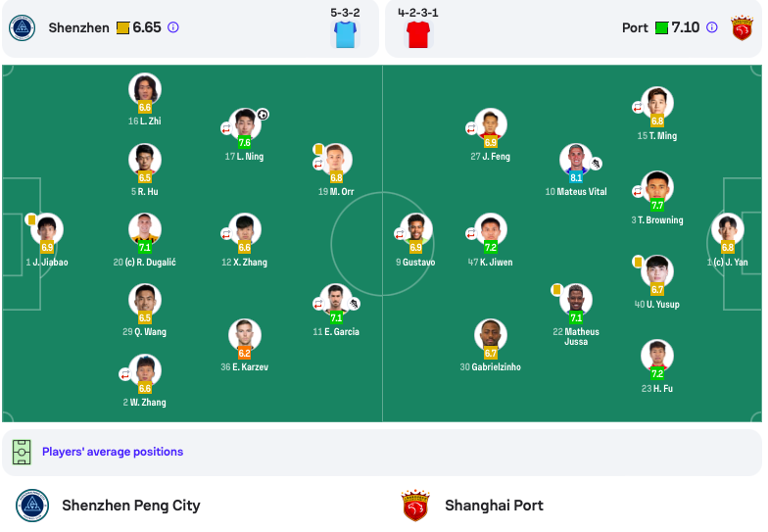Click T. Browning's 7.7 green rating badge
This screenshot has width=768, height=532.
657,206
